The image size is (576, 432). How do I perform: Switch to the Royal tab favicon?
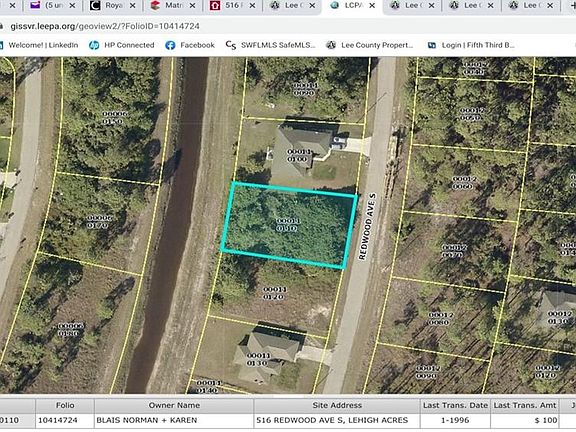pyautogui.click(x=95, y=6)
